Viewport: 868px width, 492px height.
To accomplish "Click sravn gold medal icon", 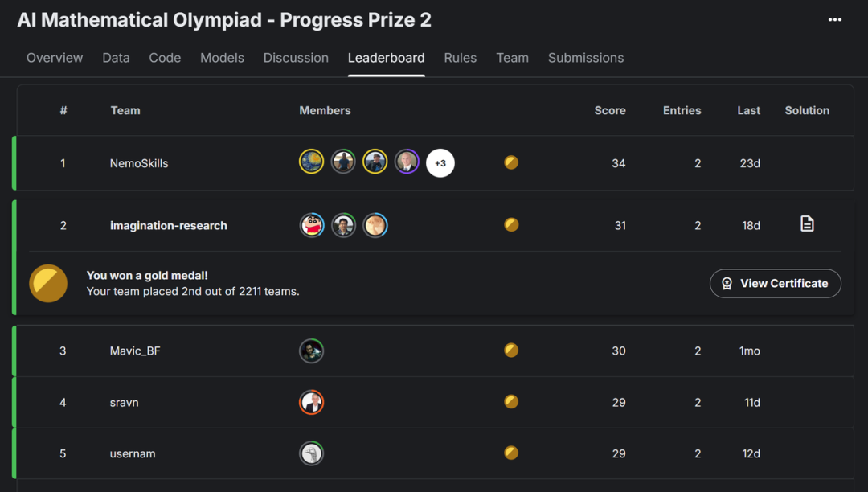I will 511,402.
